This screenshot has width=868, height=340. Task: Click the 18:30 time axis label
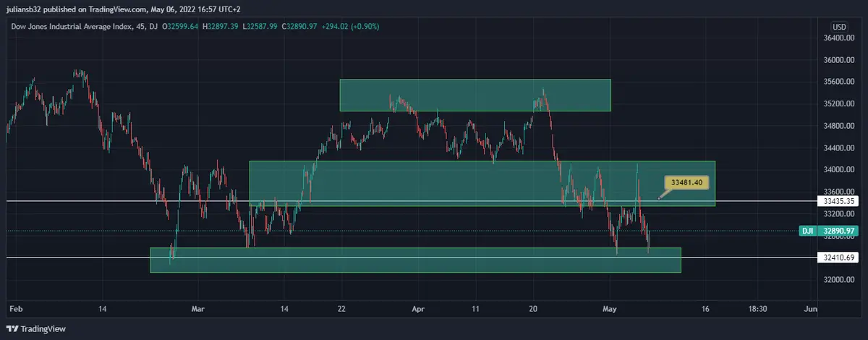(x=757, y=309)
